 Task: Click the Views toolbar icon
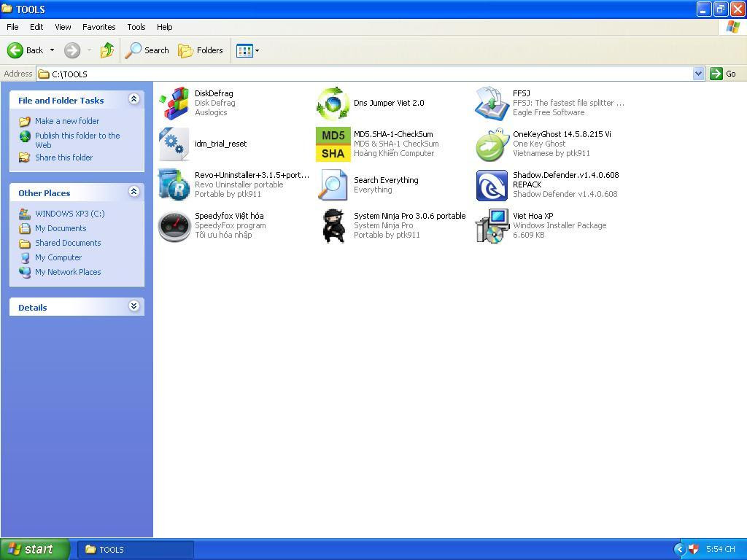244,50
